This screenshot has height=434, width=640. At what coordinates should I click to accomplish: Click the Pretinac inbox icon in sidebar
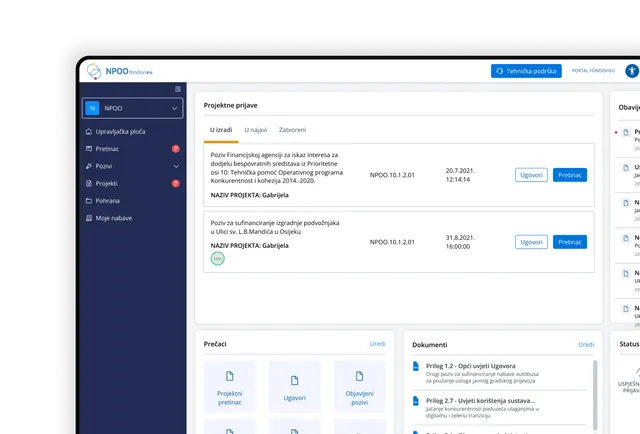pyautogui.click(x=89, y=149)
